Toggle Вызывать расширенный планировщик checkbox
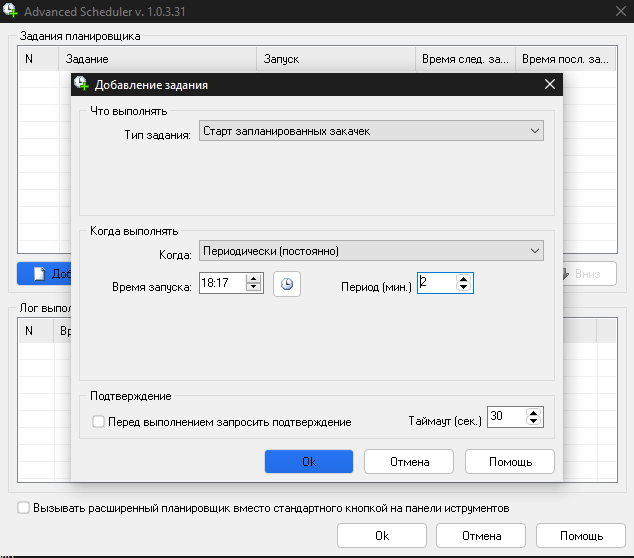 24,508
